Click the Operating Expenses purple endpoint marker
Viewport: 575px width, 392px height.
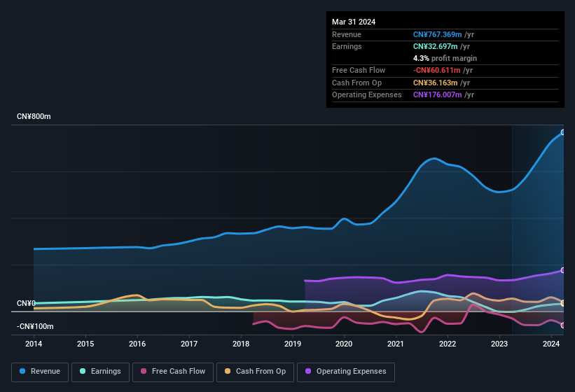pos(563,270)
